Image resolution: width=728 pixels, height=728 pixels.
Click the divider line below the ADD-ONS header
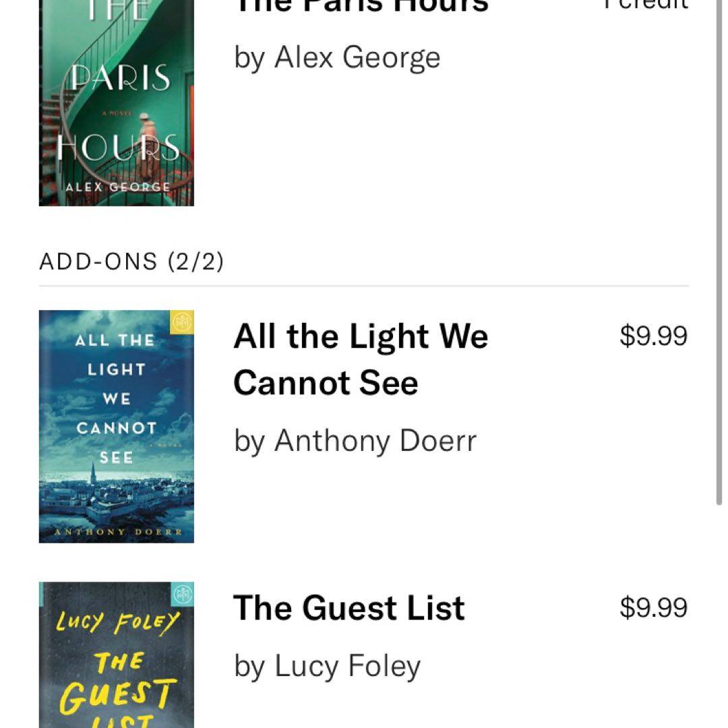364,286
